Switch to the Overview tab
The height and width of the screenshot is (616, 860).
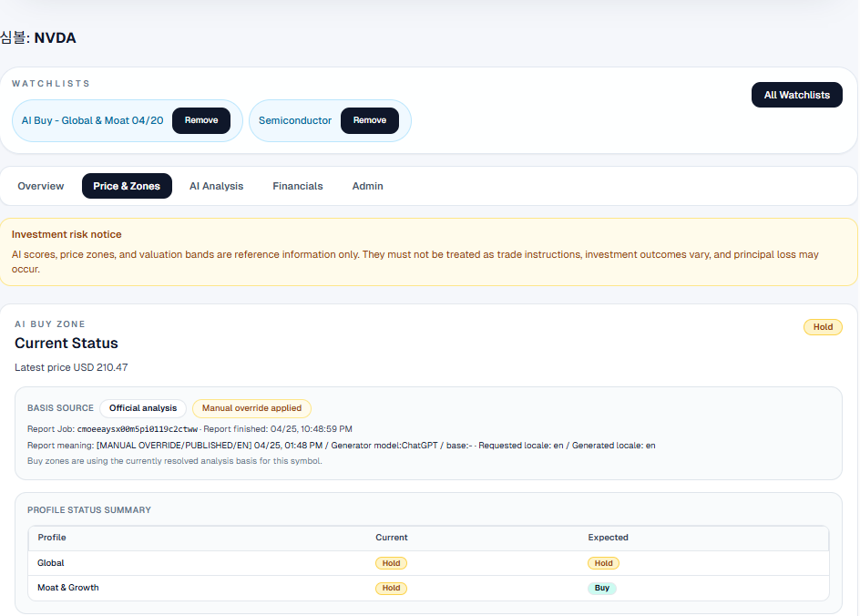click(41, 186)
